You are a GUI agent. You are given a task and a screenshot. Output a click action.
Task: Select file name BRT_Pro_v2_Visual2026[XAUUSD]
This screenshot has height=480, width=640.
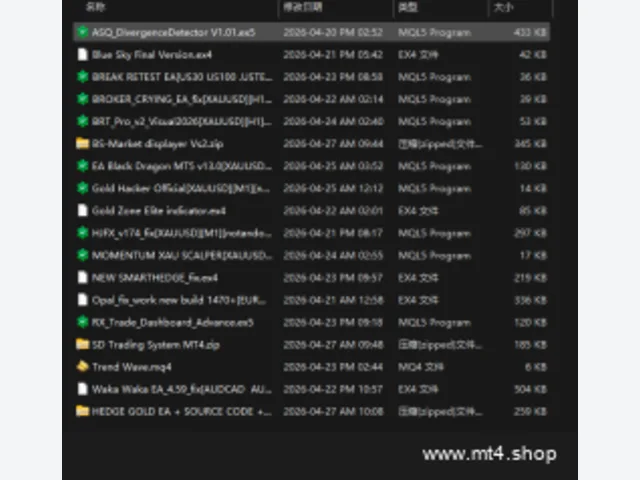tap(182, 122)
